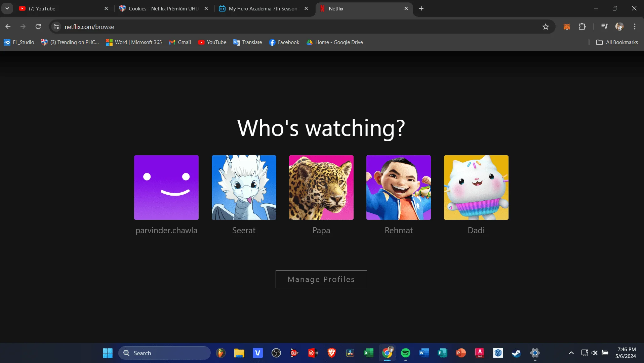Click the parvinder.chawla name label
The width and height of the screenshot is (644, 363).
(x=166, y=231)
